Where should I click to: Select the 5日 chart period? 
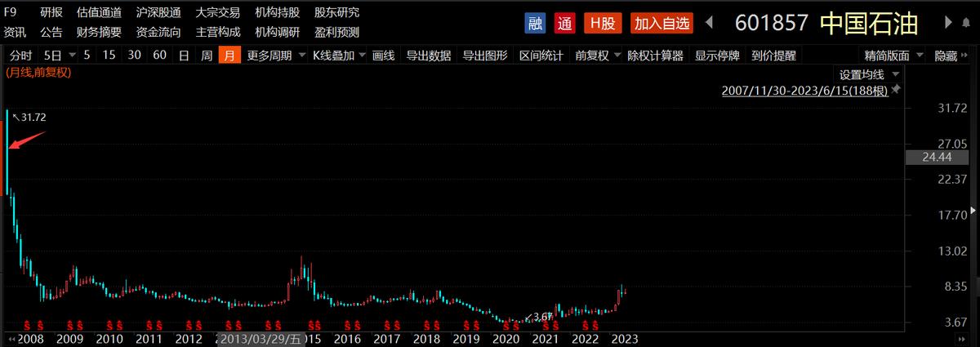[x=52, y=56]
